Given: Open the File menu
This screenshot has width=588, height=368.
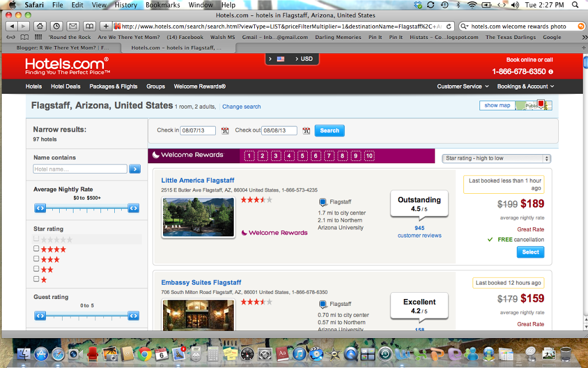Looking at the screenshot, I should (x=57, y=5).
